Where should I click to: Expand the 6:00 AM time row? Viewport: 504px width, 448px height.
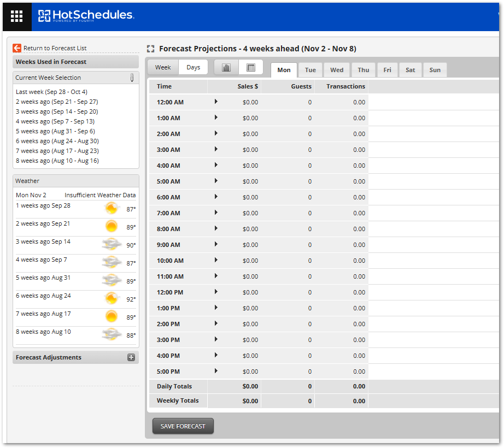pos(216,197)
